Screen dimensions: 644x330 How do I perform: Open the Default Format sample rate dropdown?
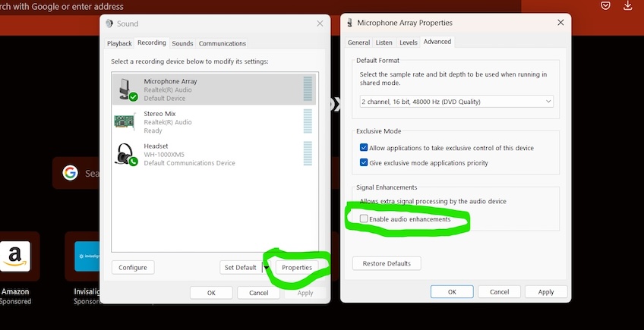coord(456,102)
